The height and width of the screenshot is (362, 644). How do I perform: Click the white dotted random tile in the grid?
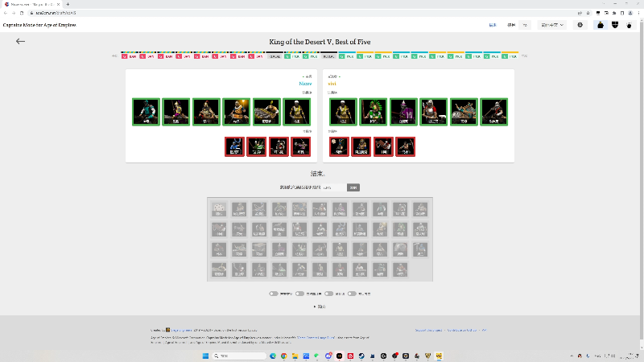219,209
